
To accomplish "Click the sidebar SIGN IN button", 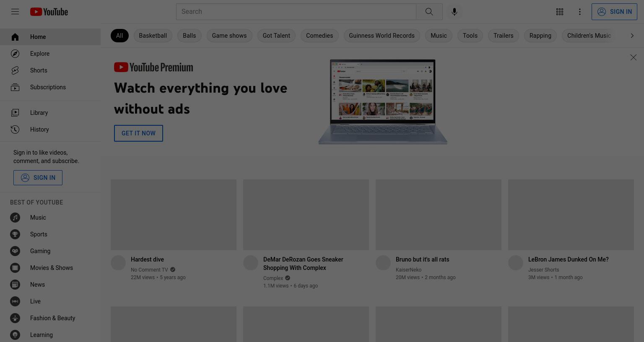I will tap(38, 178).
